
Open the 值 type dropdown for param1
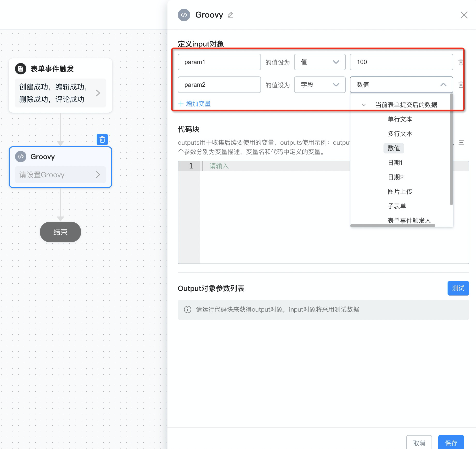(x=320, y=62)
